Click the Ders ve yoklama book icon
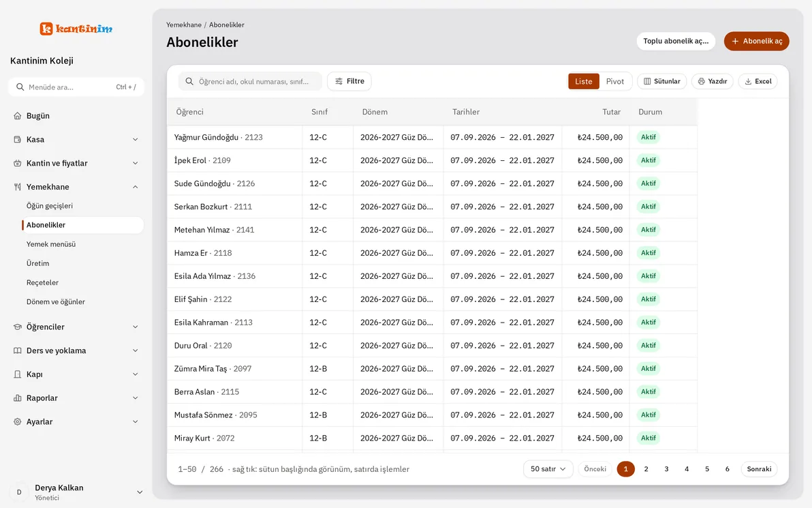This screenshot has height=508, width=812. point(18,351)
